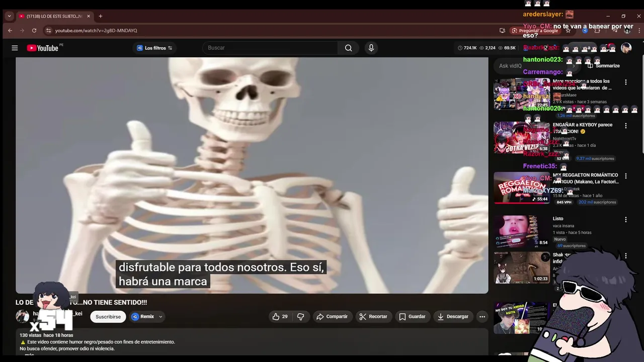
Task: Click the Preguntar a Google button
Action: point(535,31)
